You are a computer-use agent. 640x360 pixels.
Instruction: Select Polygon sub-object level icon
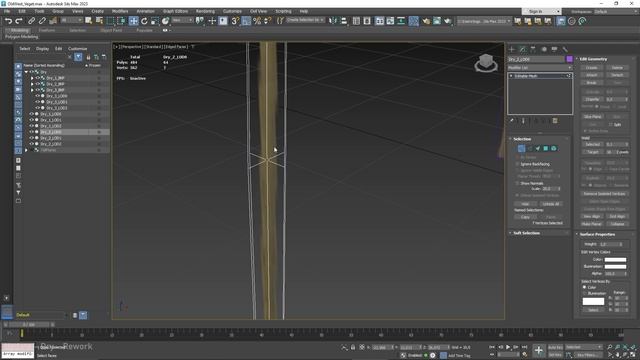(x=545, y=149)
